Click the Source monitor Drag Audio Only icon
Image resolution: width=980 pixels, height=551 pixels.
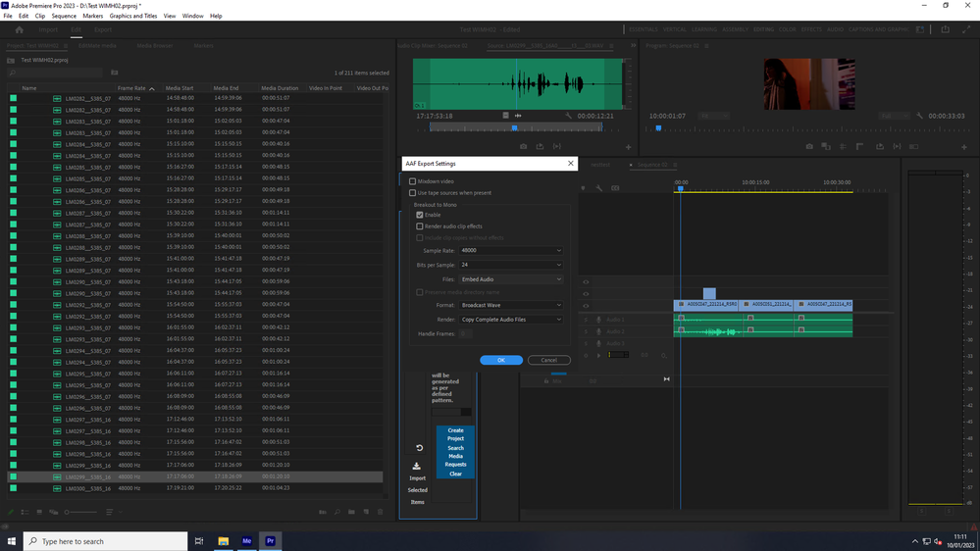tap(518, 116)
